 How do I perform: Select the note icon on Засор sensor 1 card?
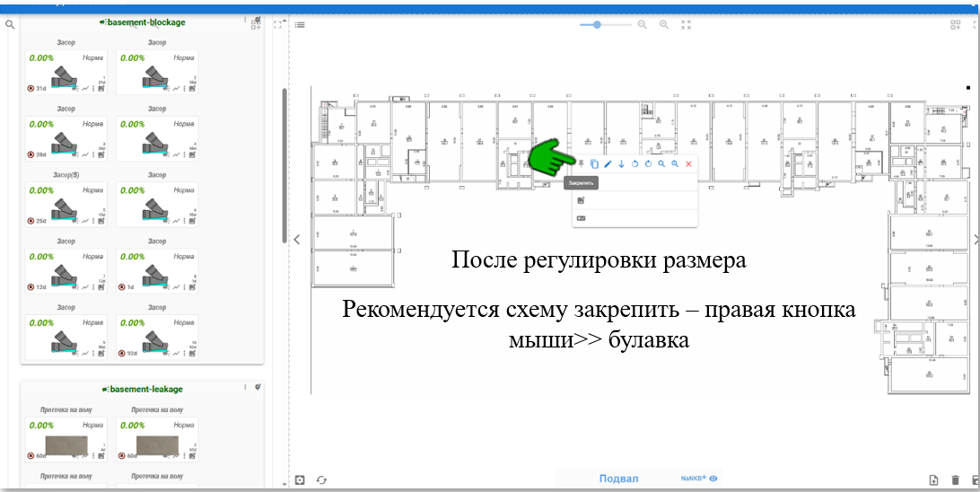[101, 89]
